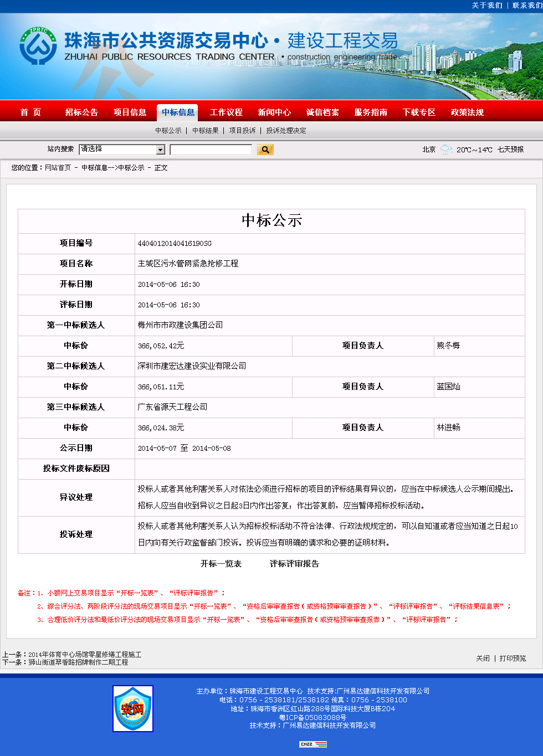Open the 工作议程 navigation tab

[226, 112]
